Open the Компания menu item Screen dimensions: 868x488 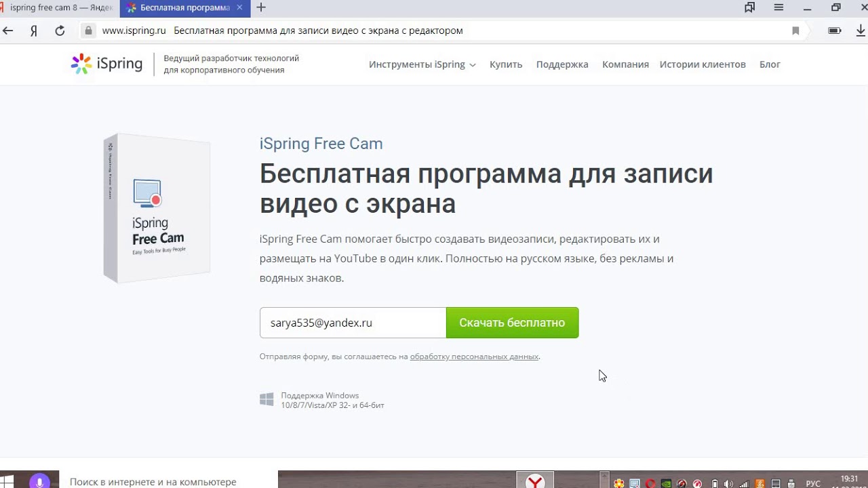click(625, 64)
